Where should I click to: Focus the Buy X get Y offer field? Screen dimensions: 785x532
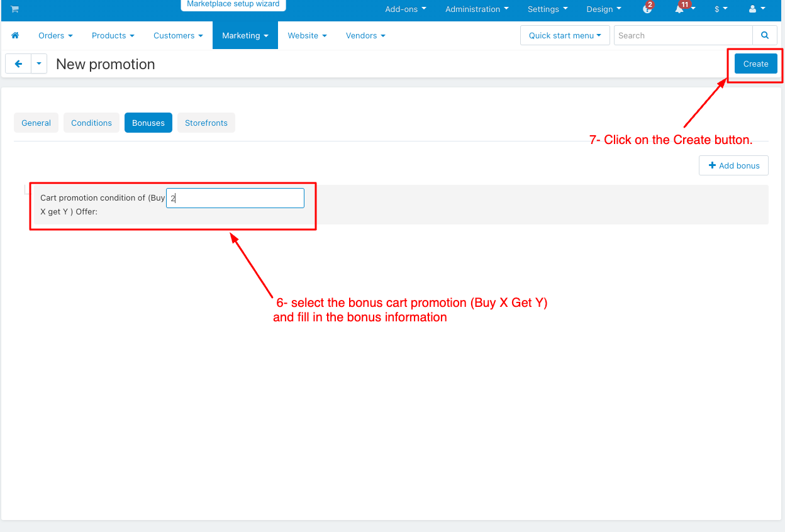[x=235, y=198]
